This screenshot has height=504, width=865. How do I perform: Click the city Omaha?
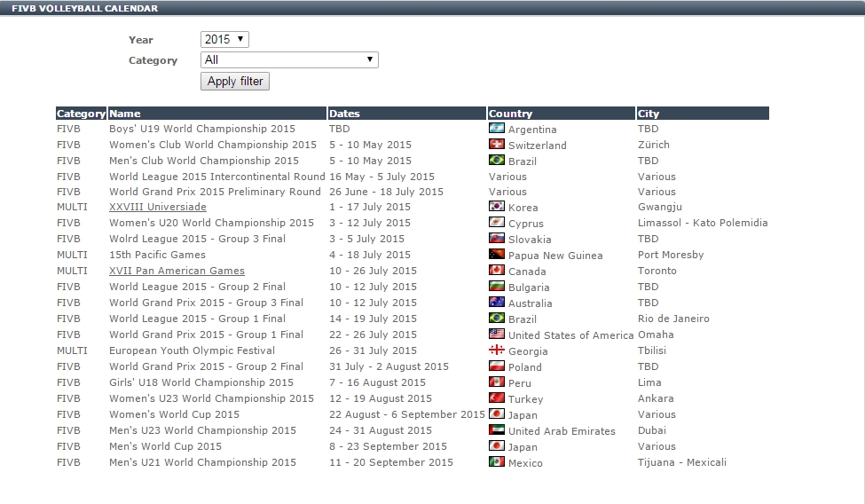point(656,335)
